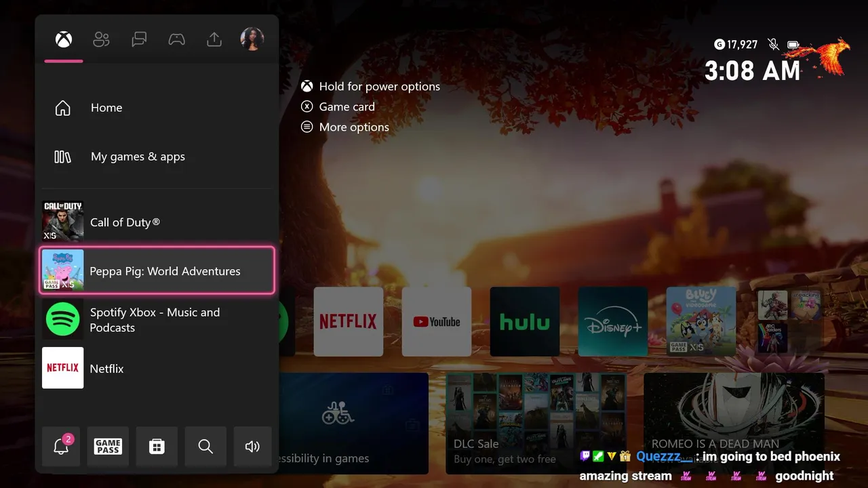
Task: Click the Netflix logo in guide list
Action: click(63, 368)
